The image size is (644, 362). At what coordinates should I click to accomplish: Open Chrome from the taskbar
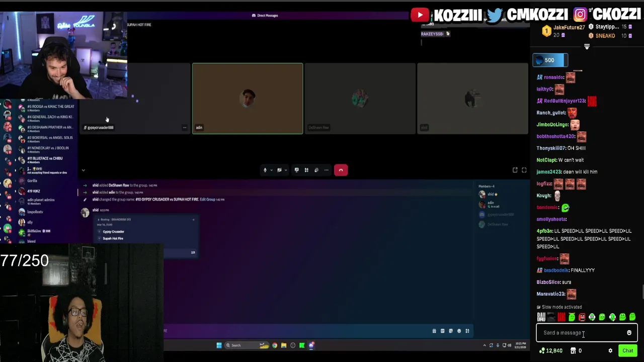[x=274, y=345]
